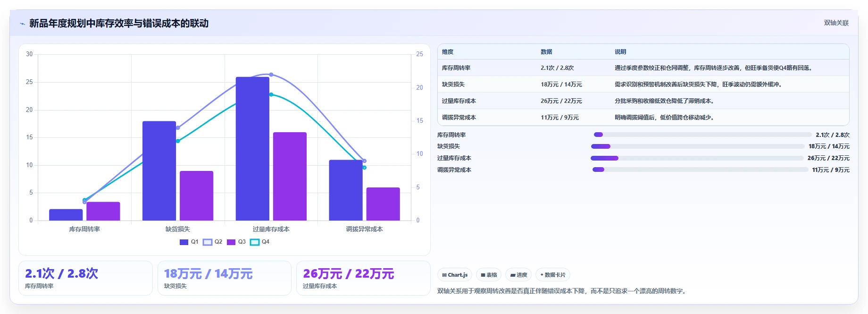This screenshot has width=868, height=314.
Task: Click the blue Q1 bar for 缺货损失
Action: point(159,171)
